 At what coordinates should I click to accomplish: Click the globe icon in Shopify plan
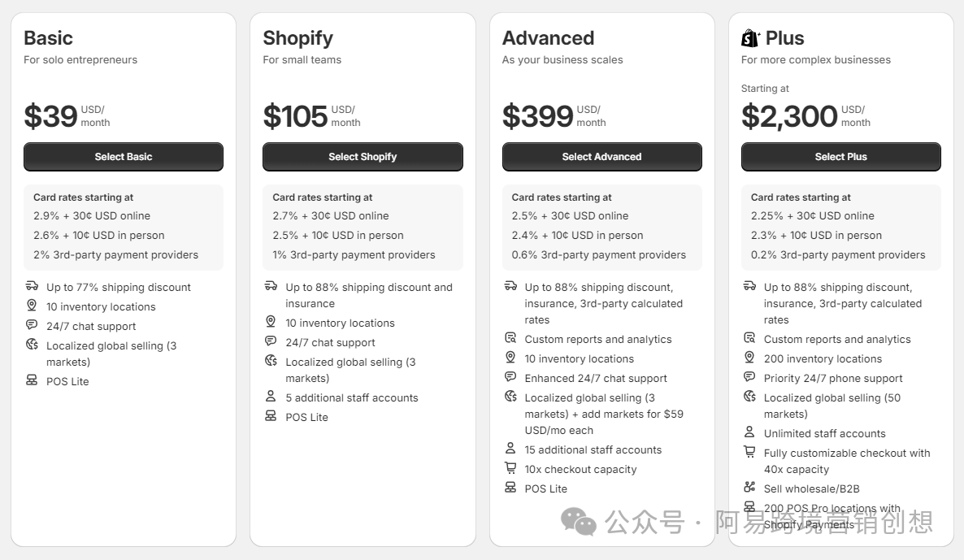point(271,361)
